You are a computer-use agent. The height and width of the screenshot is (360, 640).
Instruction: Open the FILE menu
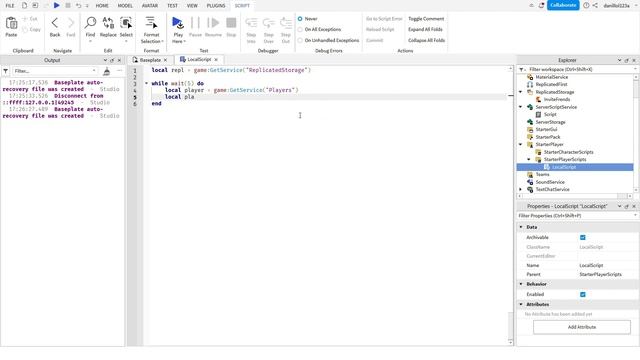[10, 6]
